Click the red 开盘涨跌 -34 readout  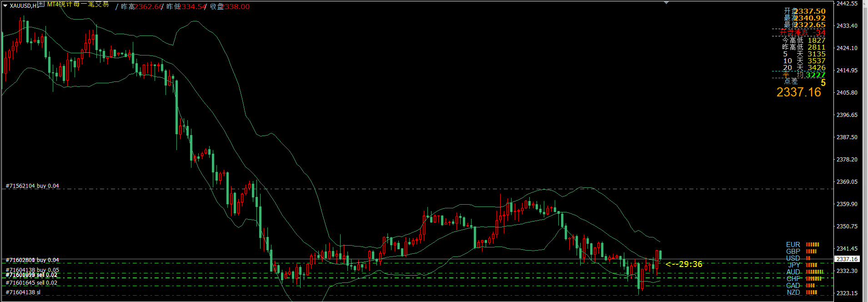(803, 32)
